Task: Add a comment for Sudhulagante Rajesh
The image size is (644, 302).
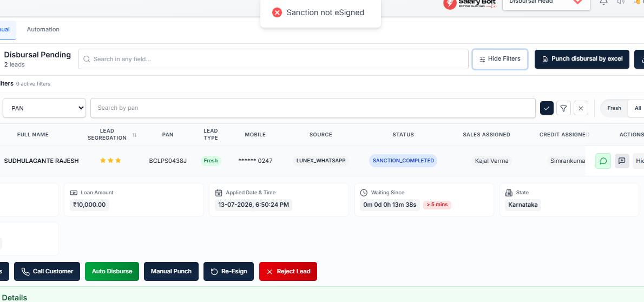Action: pos(622,161)
